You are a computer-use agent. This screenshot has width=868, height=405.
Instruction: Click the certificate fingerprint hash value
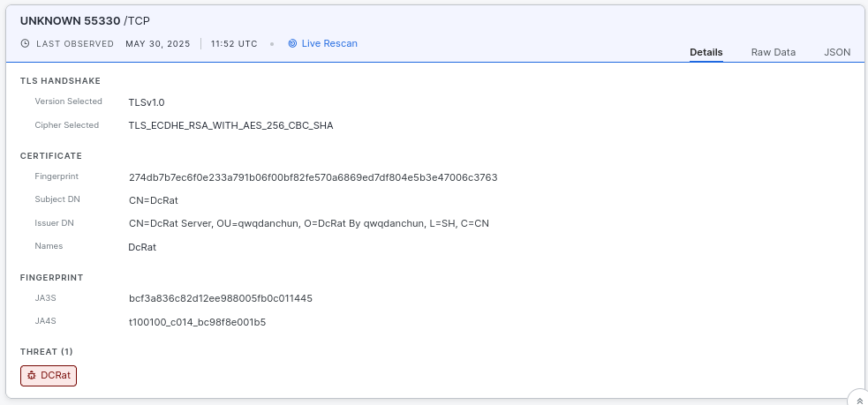pos(313,177)
